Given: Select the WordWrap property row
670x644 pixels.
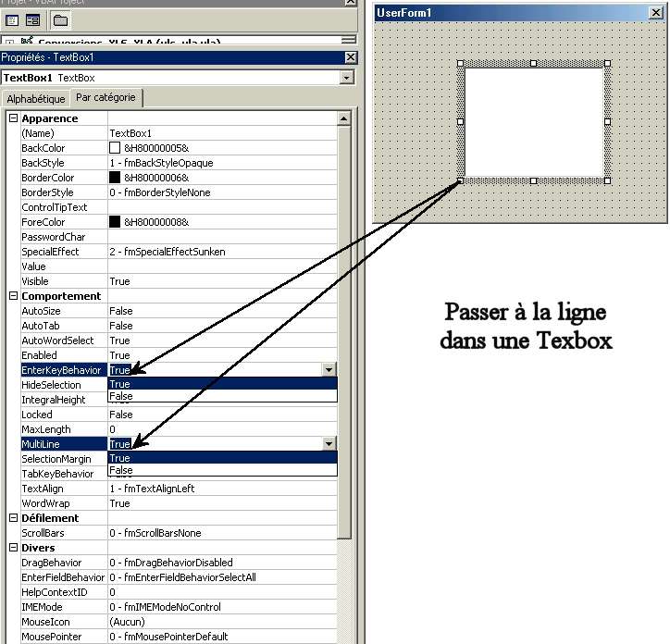Looking at the screenshot, I should [x=179, y=503].
